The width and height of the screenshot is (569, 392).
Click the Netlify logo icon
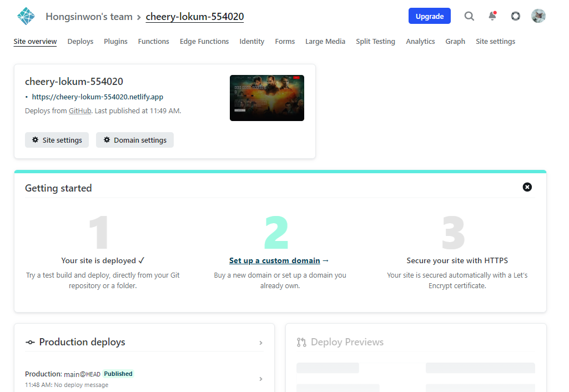pyautogui.click(x=26, y=16)
